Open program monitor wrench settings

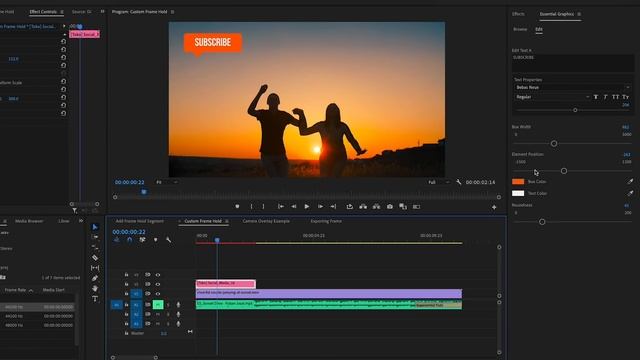click(459, 182)
